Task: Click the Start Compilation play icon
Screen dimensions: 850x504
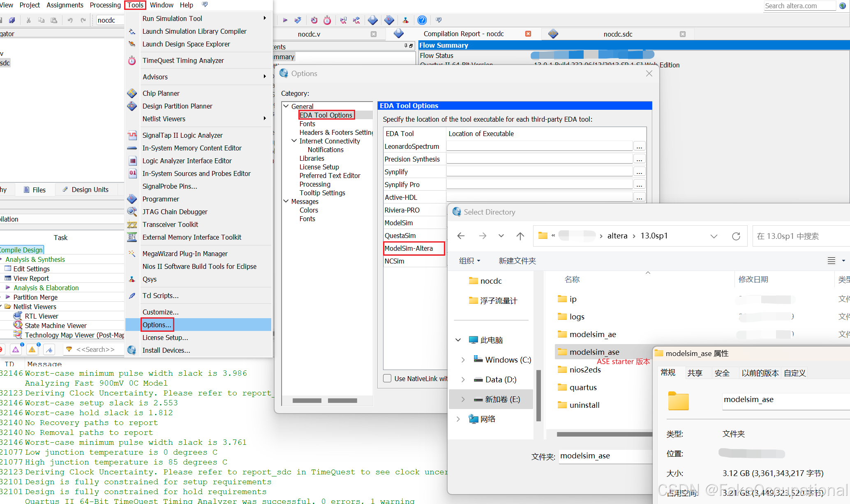Action: pos(285,20)
